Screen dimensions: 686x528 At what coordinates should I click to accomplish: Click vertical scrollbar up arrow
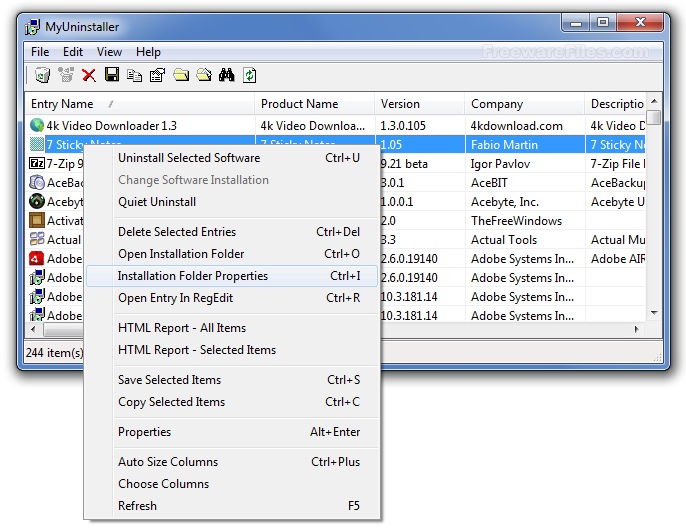coord(654,101)
